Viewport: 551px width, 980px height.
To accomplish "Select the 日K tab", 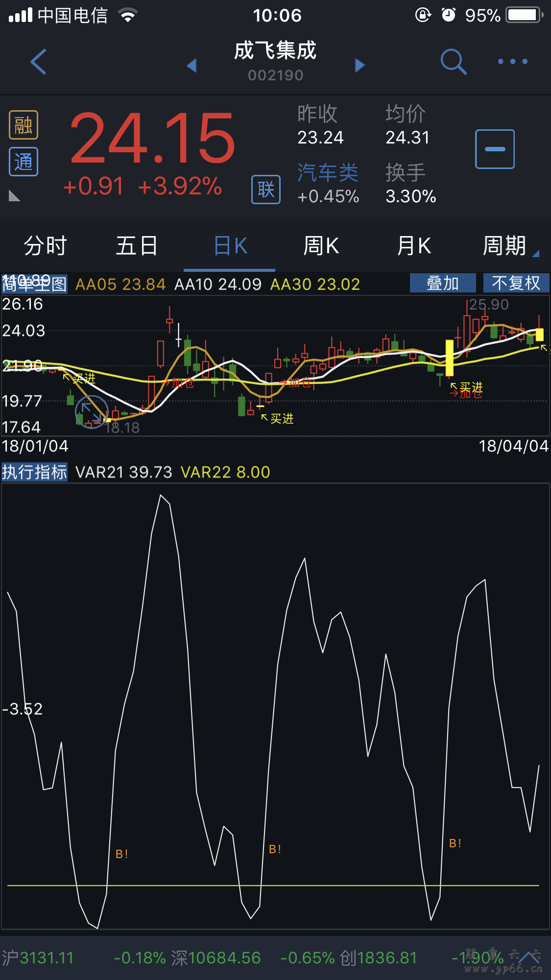I will tap(230, 246).
